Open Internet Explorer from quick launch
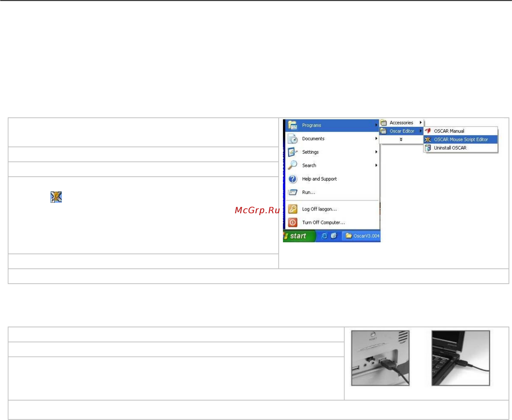This screenshot has height=420, width=512. 324,236
